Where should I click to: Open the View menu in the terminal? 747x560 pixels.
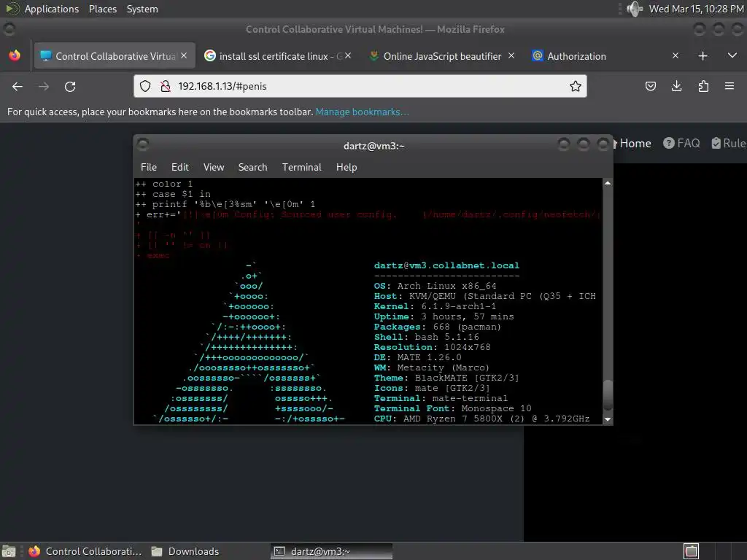[x=214, y=167]
